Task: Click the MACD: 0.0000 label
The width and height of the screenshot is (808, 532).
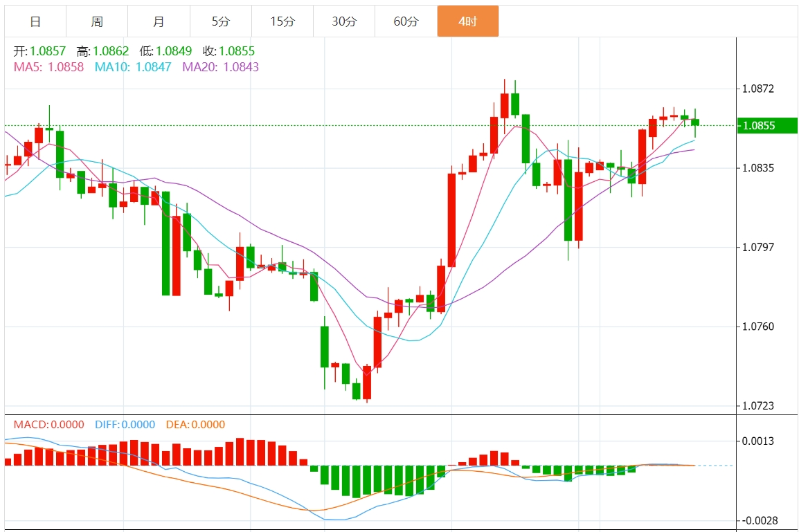Action: pos(48,425)
